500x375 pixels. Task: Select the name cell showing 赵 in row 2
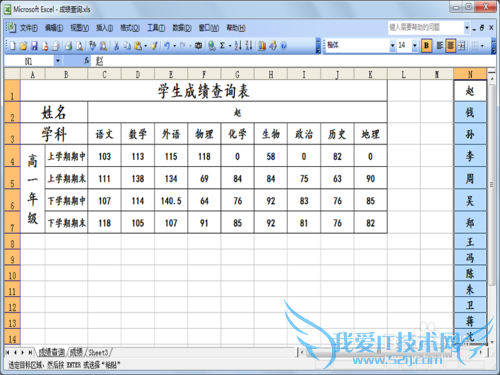237,112
